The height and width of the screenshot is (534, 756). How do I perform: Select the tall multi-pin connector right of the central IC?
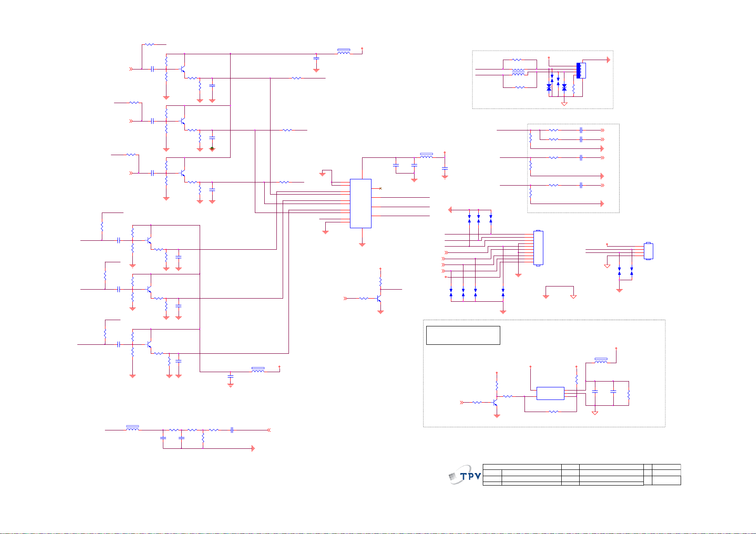point(538,248)
